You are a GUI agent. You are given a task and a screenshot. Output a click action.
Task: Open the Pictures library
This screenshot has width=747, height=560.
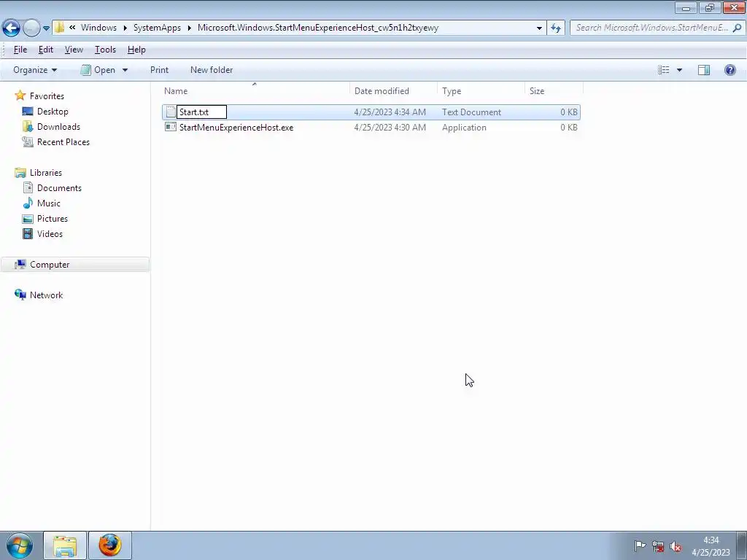click(x=53, y=219)
